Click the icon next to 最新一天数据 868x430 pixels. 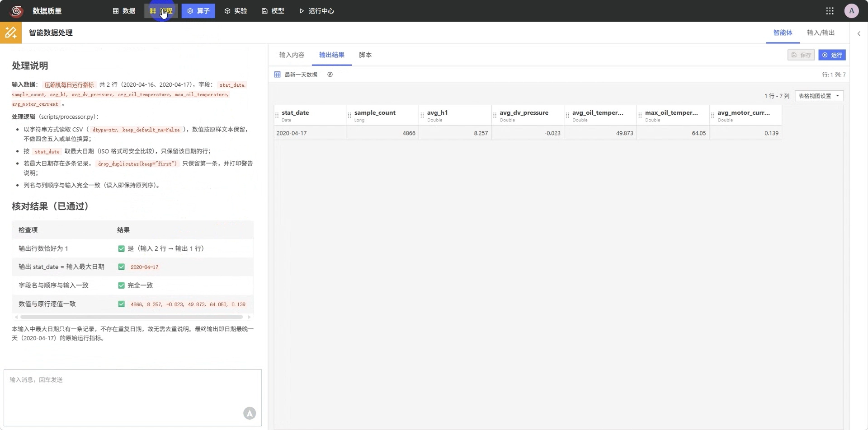click(330, 75)
